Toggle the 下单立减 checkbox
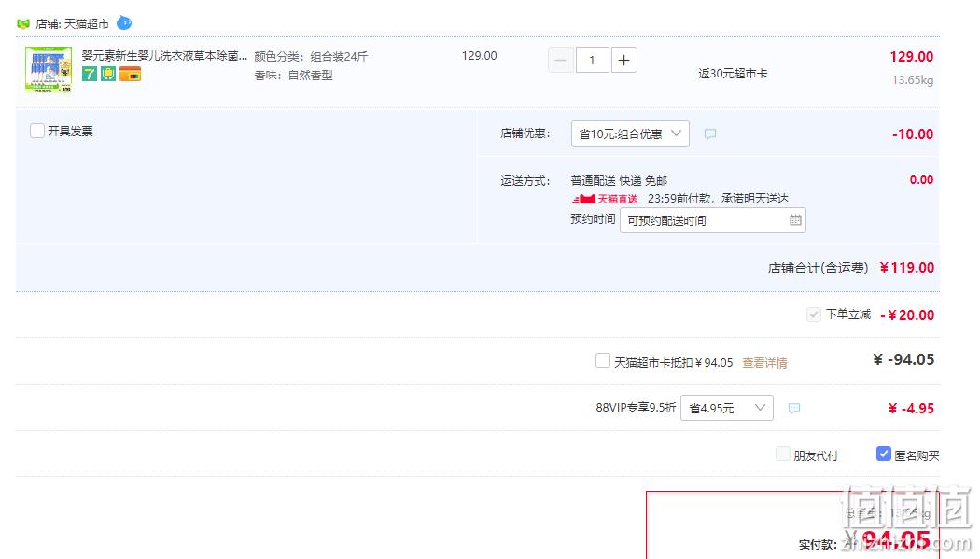The image size is (980, 559). [x=813, y=314]
